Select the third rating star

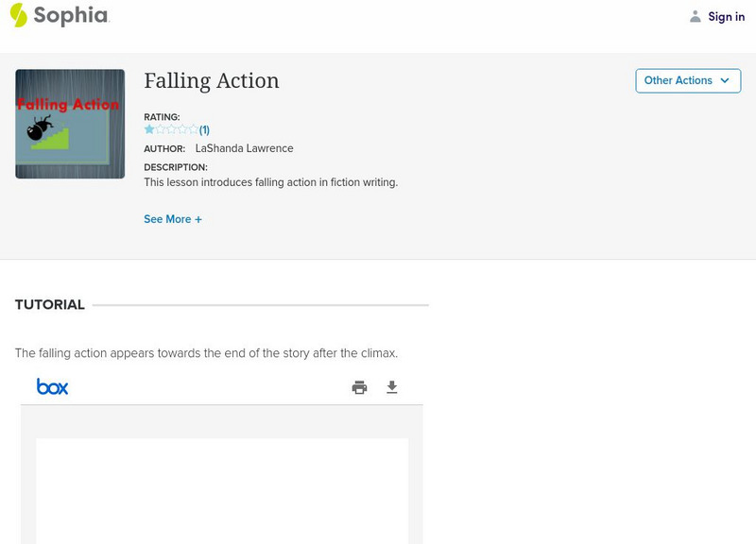click(x=171, y=129)
